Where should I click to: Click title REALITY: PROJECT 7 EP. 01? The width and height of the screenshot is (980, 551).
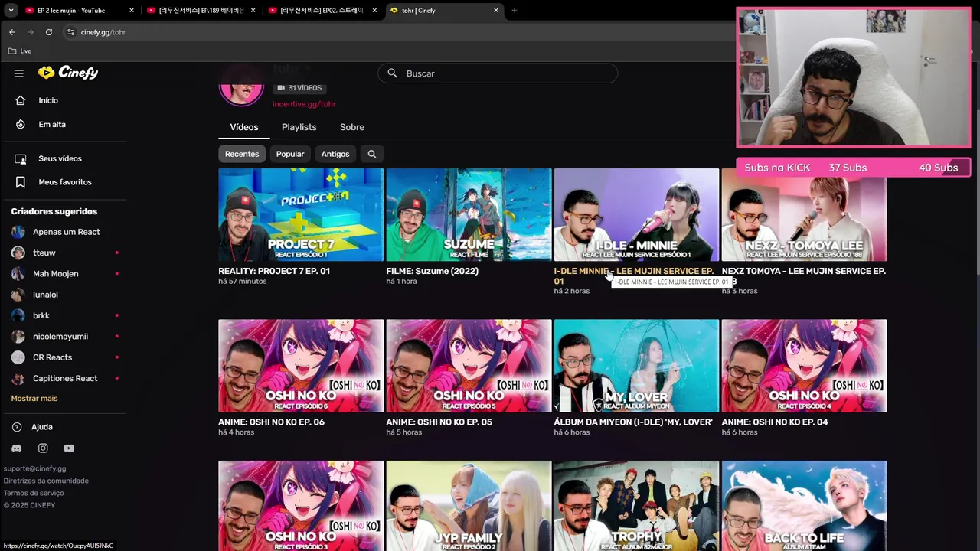click(x=274, y=271)
